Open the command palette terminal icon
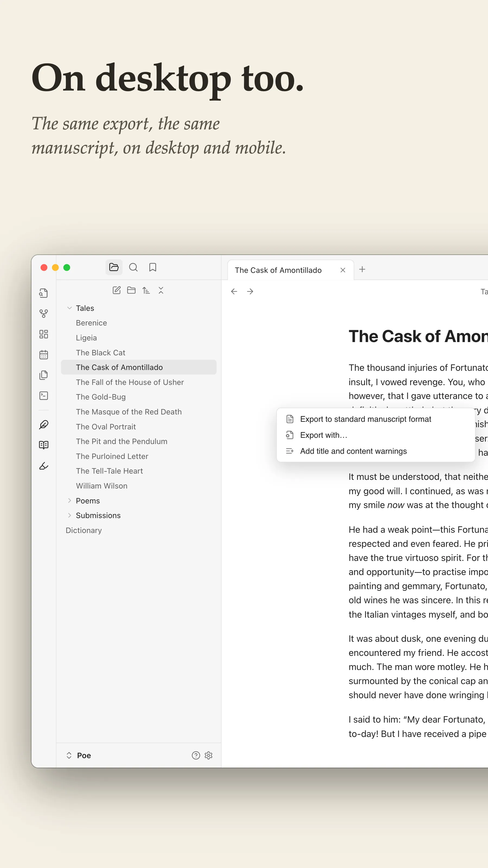The height and width of the screenshot is (868, 488). point(44,395)
